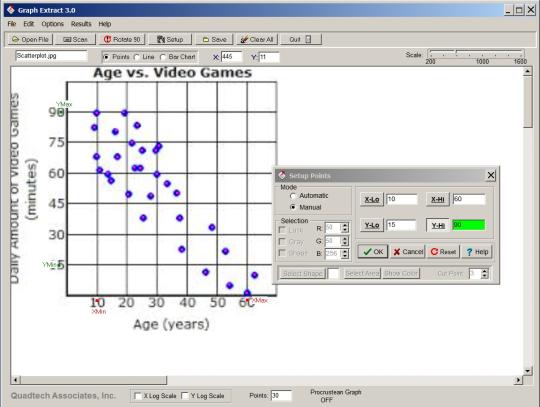Click the XMin marker on the graph

click(x=99, y=311)
